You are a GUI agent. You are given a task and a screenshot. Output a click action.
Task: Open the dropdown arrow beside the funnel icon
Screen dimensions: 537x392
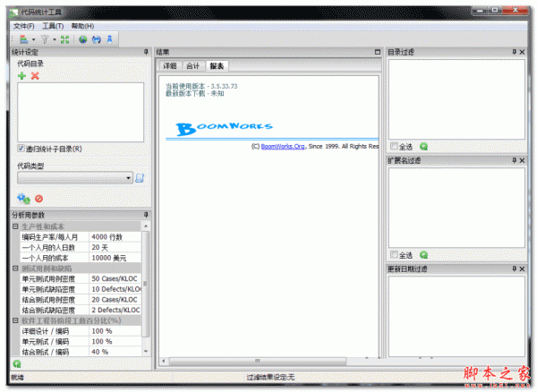[x=55, y=39]
